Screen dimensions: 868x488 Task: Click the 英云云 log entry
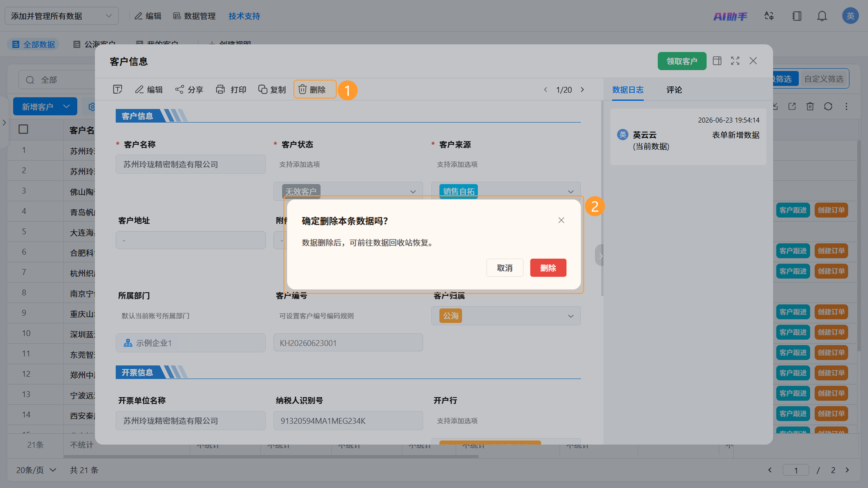[688, 137]
